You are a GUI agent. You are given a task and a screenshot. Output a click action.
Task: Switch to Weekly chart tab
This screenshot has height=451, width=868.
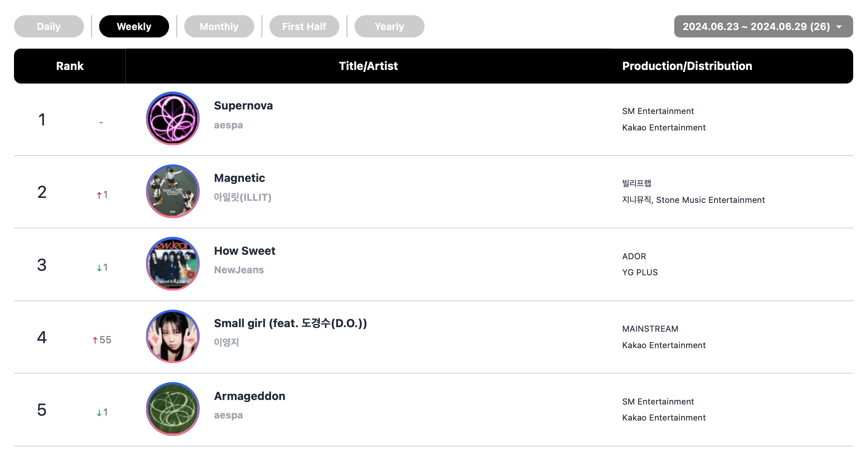[135, 26]
